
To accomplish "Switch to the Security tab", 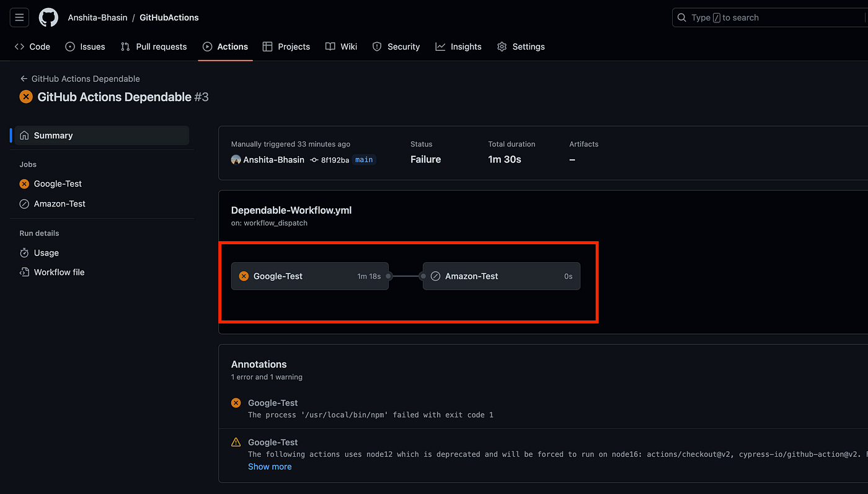I will [x=396, y=46].
